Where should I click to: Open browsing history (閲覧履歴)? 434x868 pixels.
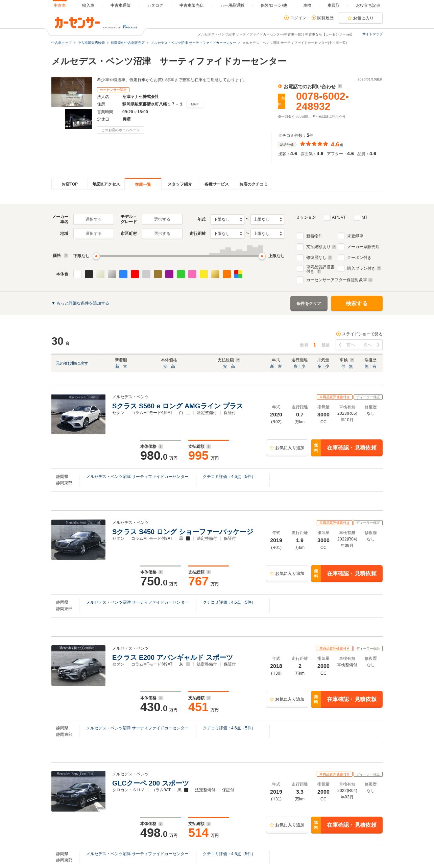(x=322, y=18)
